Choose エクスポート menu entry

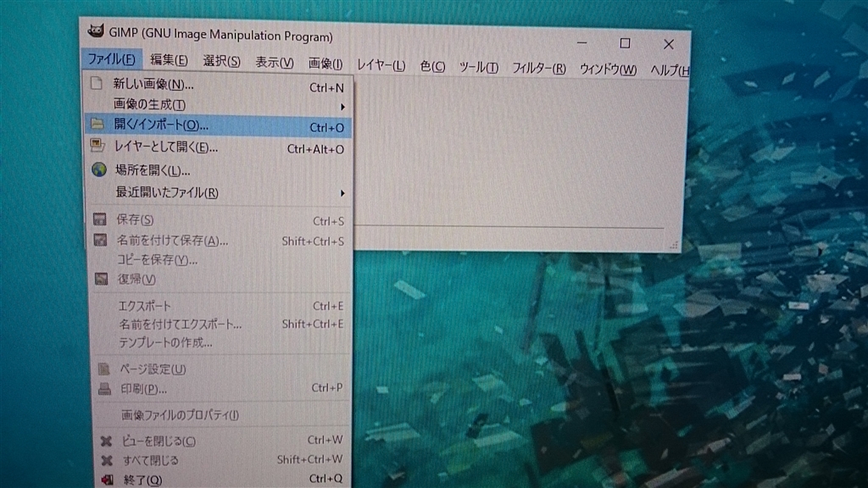pos(221,306)
